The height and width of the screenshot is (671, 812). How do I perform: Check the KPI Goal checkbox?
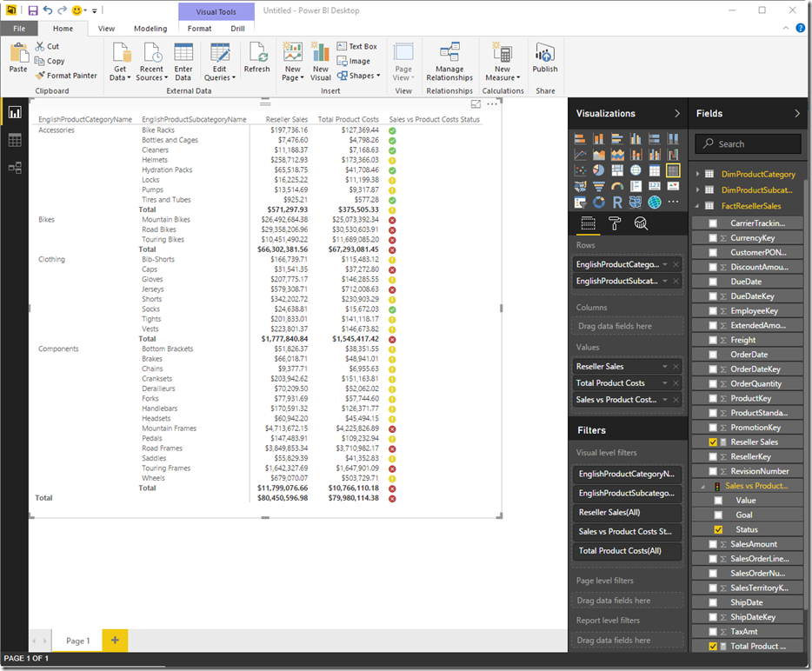(x=718, y=515)
